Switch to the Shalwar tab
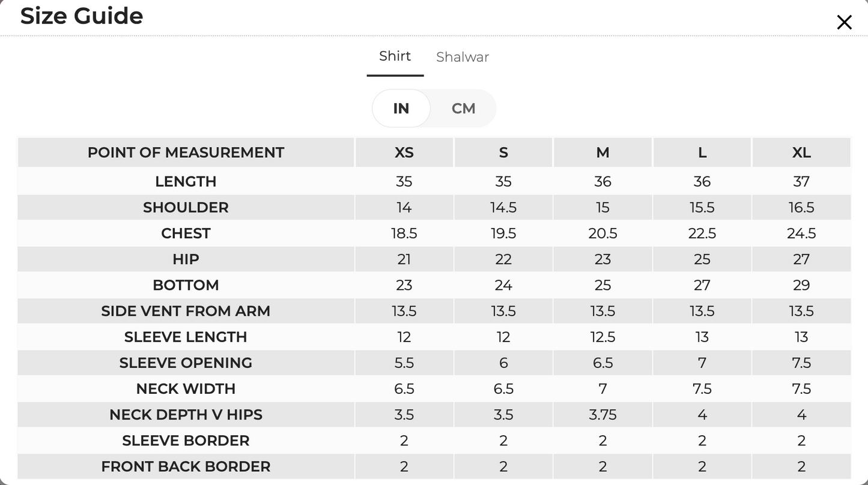The image size is (868, 485). click(463, 57)
